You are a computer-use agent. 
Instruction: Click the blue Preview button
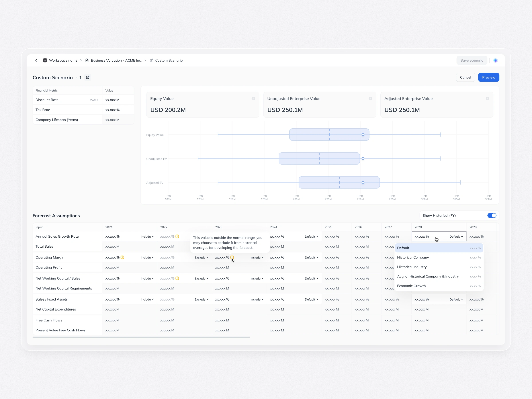pos(489,77)
